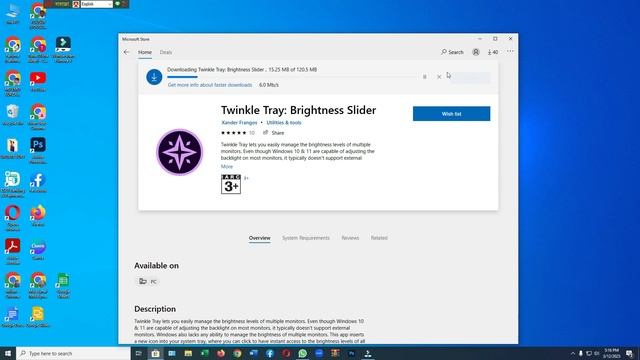The width and height of the screenshot is (640, 360).
Task: Open the Firefox desktop shortcut
Action: [x=38, y=216]
